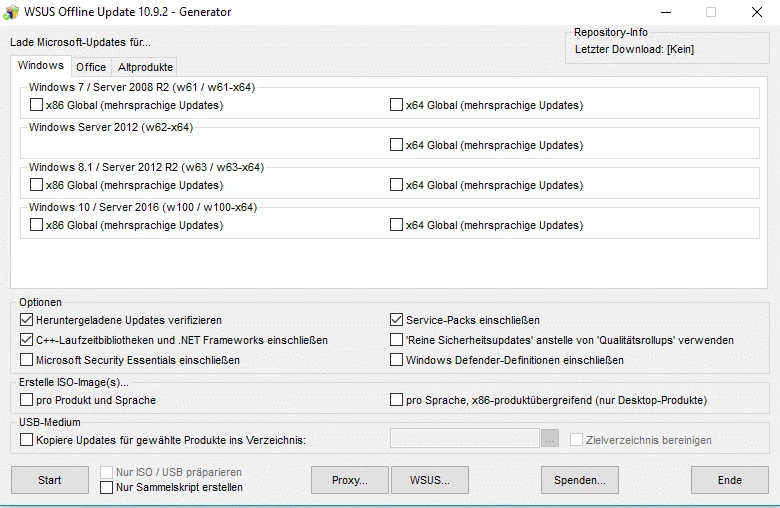Screen dimensions: 780x508
Task: Enable Microsoft Security Essentials einschließen
Action: click(x=27, y=360)
